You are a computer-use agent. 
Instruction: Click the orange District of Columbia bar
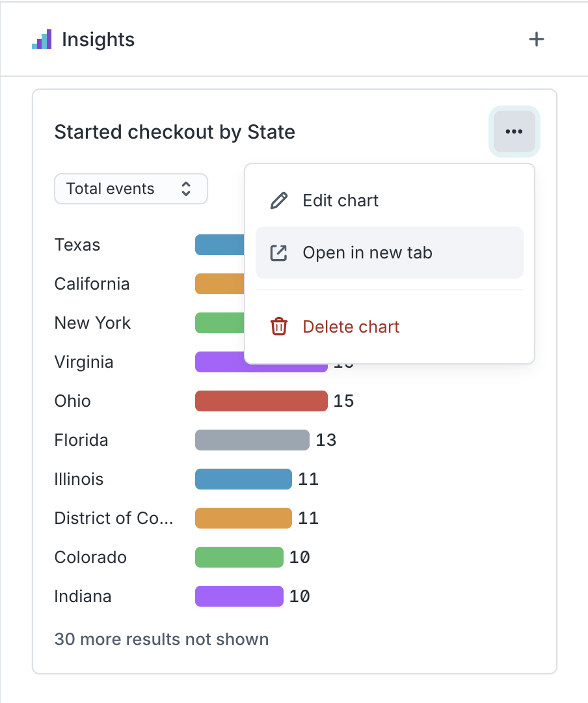(x=243, y=518)
